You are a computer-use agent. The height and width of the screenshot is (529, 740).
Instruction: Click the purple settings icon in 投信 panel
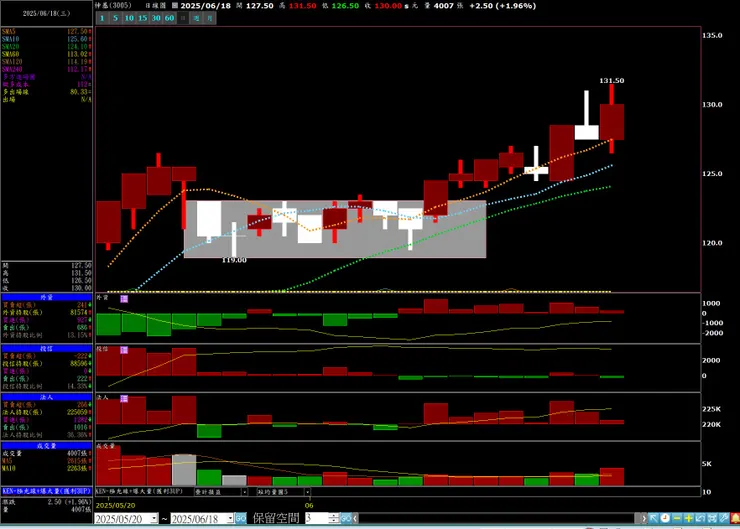point(124,350)
